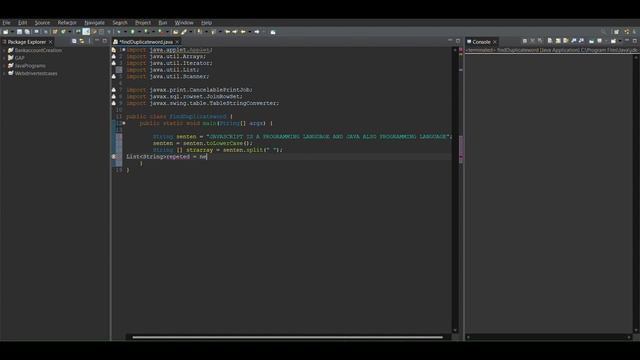Select the Console view tab

click(x=481, y=42)
